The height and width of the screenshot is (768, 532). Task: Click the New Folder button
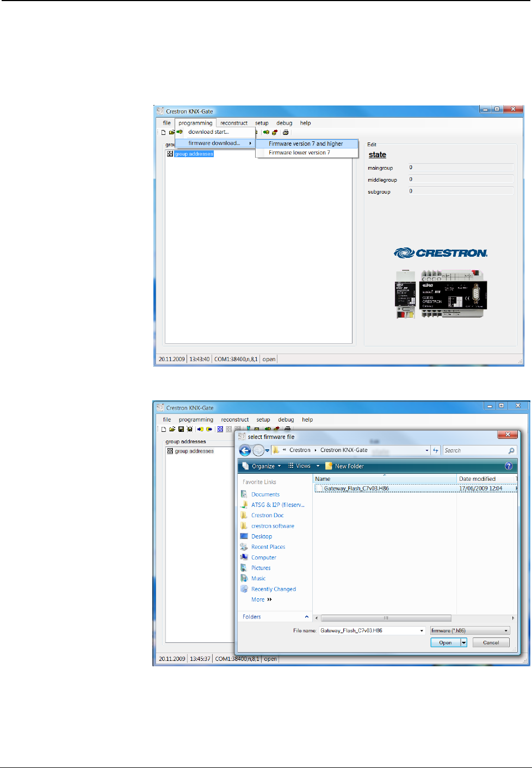pos(345,466)
